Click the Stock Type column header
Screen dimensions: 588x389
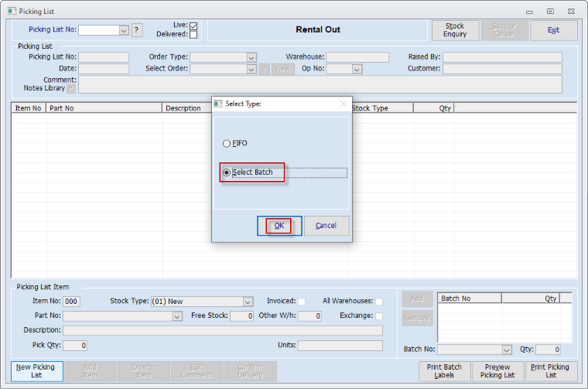[x=382, y=108]
